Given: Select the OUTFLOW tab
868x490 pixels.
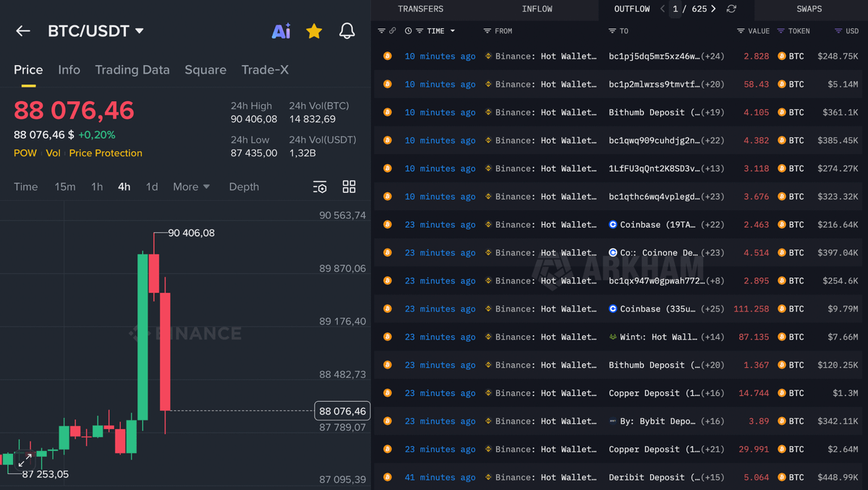Looking at the screenshot, I should (x=631, y=9).
